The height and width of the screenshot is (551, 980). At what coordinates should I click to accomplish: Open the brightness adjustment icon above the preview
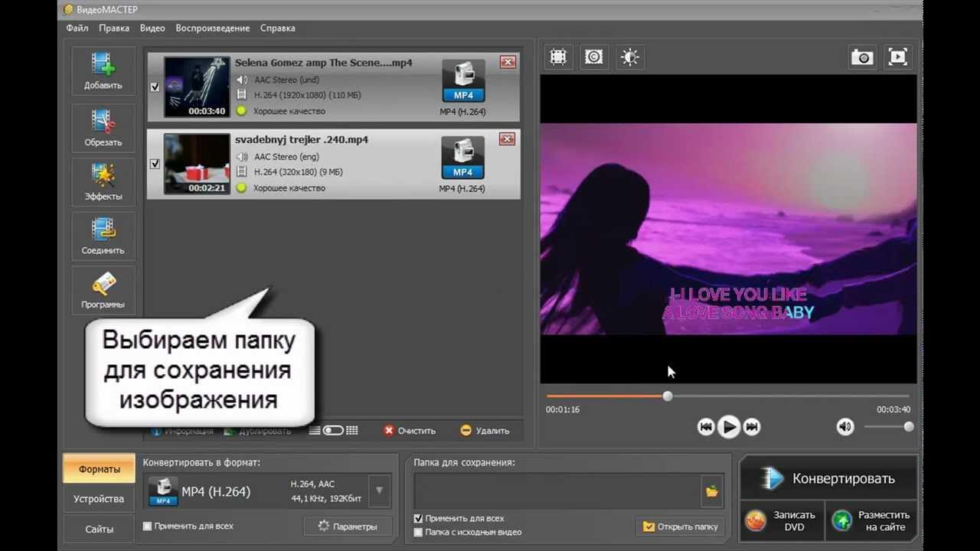pyautogui.click(x=629, y=57)
